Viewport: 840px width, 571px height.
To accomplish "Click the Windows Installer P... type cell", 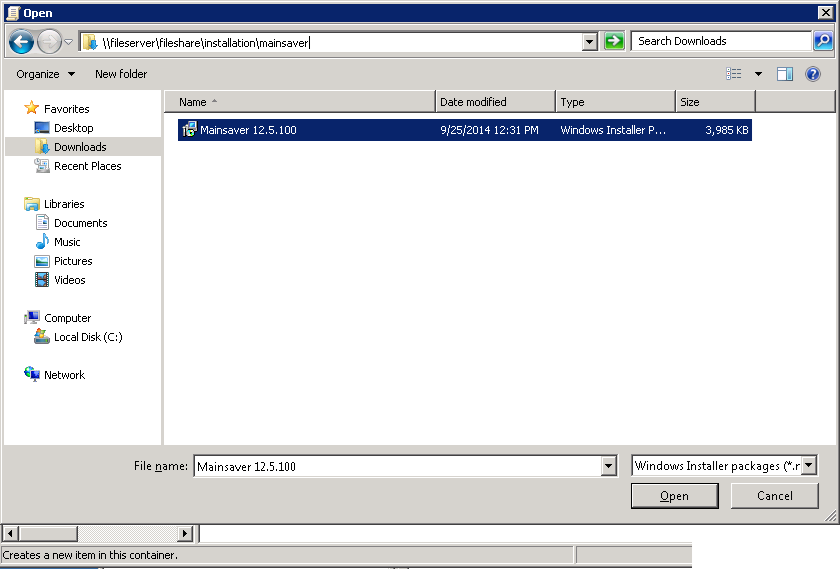I will [x=613, y=130].
